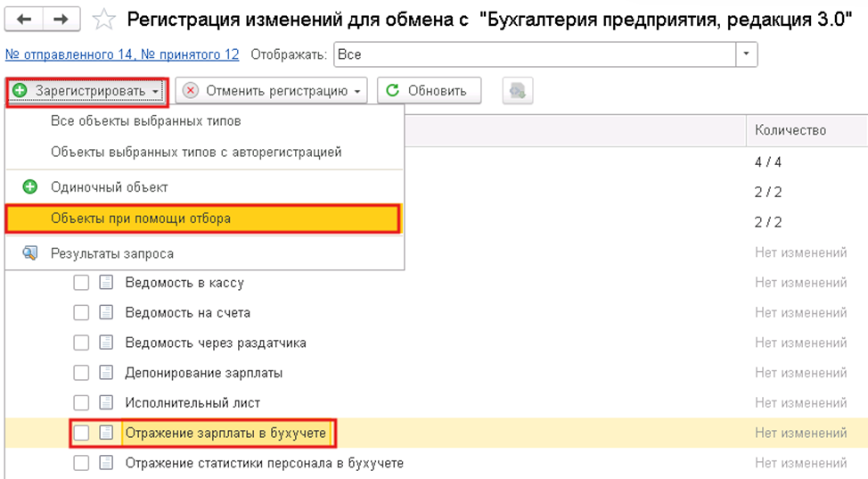Go back with the left arrow button
The image size is (868, 479).
[24, 20]
